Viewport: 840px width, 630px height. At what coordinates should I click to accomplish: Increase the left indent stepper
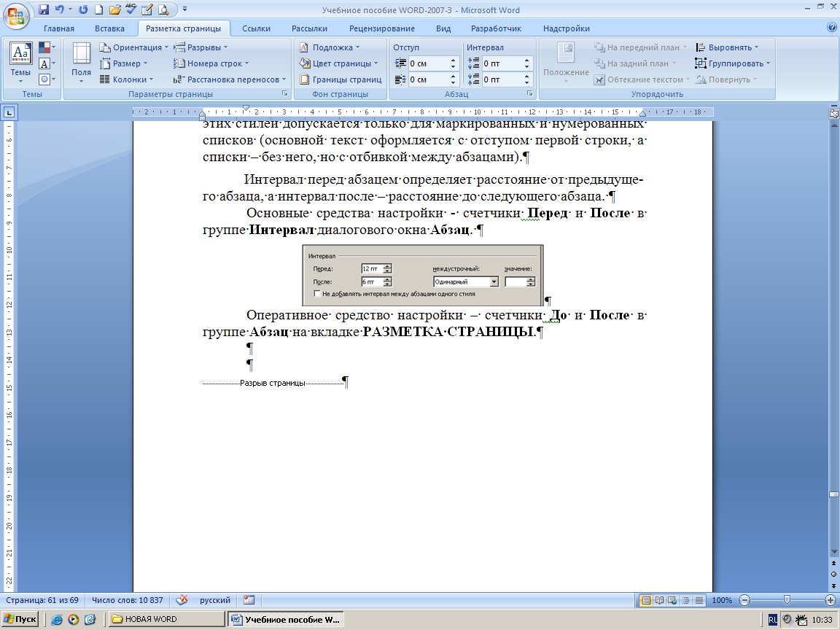click(454, 61)
